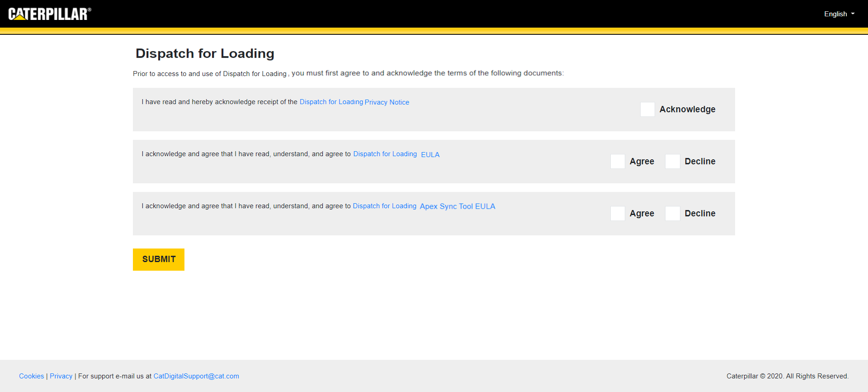Click the Agree label in the second row
The width and height of the screenshot is (868, 392).
(x=642, y=162)
